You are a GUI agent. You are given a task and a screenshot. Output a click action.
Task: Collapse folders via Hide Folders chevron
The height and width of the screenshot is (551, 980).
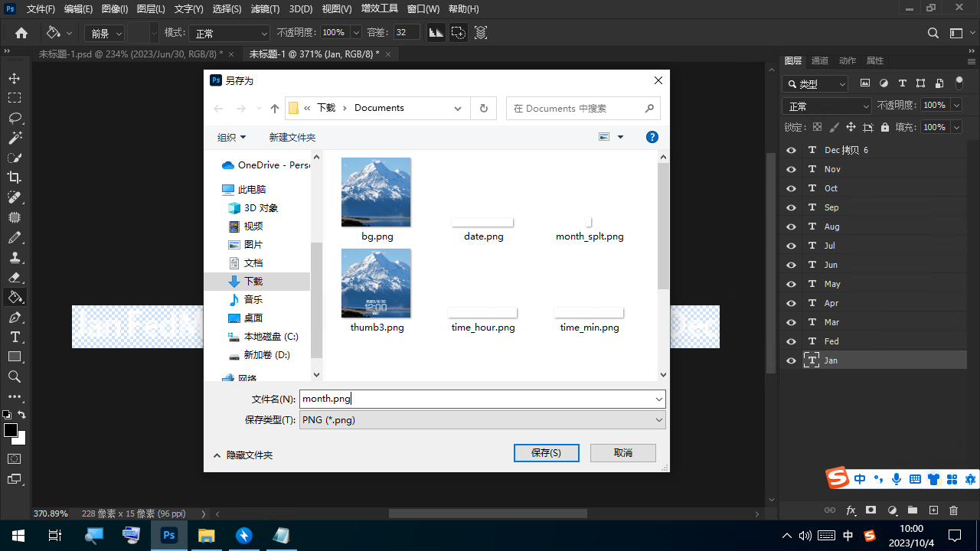pyautogui.click(x=217, y=455)
